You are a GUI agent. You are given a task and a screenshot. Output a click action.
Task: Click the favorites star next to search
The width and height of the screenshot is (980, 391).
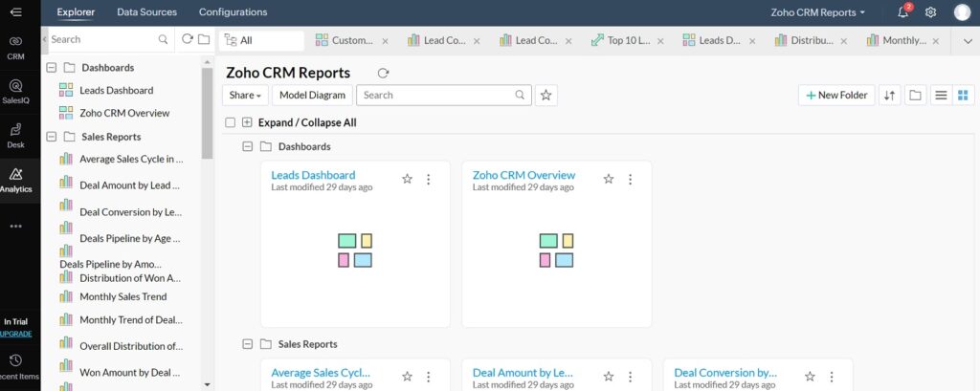(546, 95)
